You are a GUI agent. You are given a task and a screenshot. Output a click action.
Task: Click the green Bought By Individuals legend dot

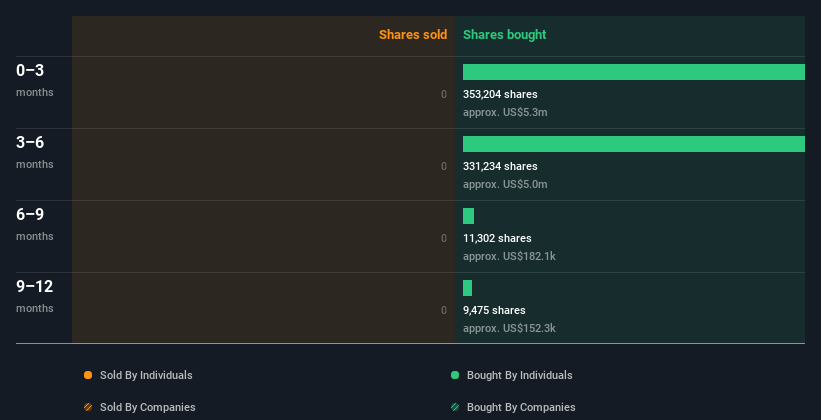[455, 375]
